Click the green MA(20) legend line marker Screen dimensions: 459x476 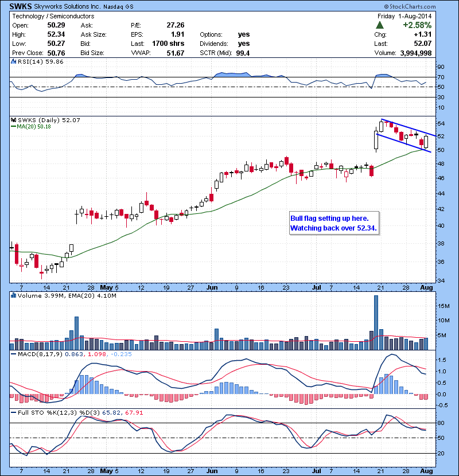pos(13,127)
